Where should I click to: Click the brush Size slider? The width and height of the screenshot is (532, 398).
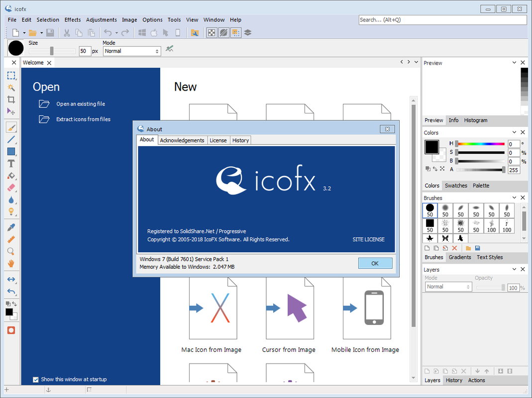pyautogui.click(x=52, y=51)
